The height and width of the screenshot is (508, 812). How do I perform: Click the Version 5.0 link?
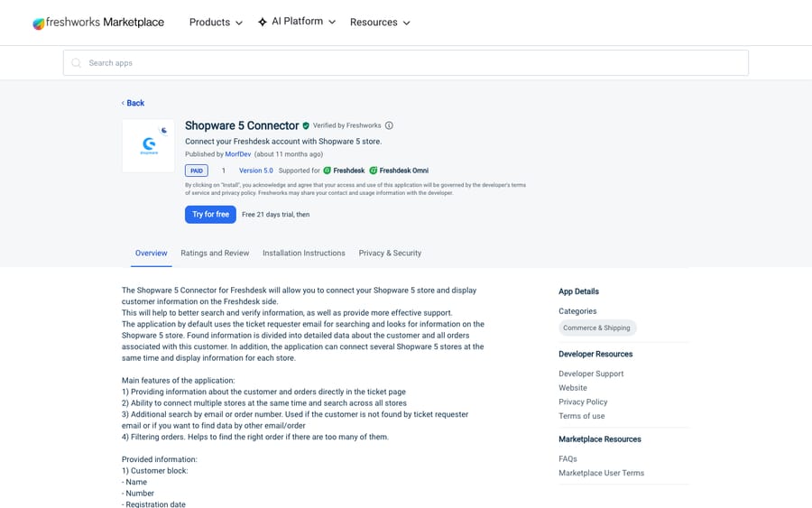[x=256, y=171]
